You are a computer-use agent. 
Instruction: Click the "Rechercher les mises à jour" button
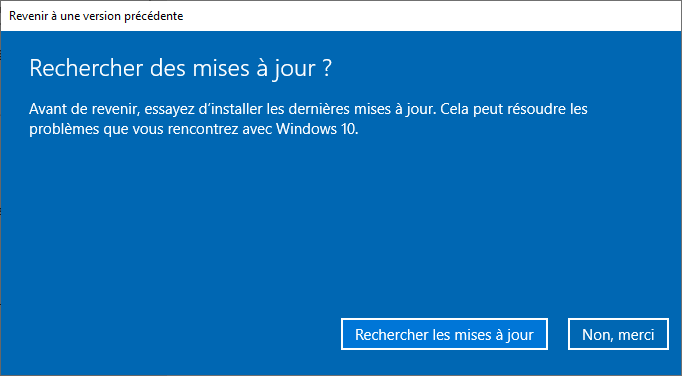(x=444, y=334)
